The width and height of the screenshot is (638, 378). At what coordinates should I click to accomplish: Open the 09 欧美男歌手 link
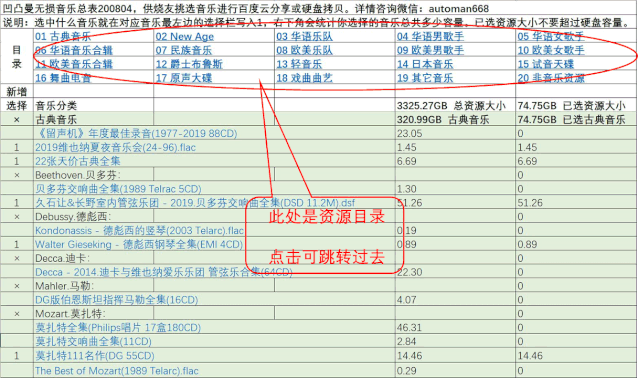tap(430, 50)
